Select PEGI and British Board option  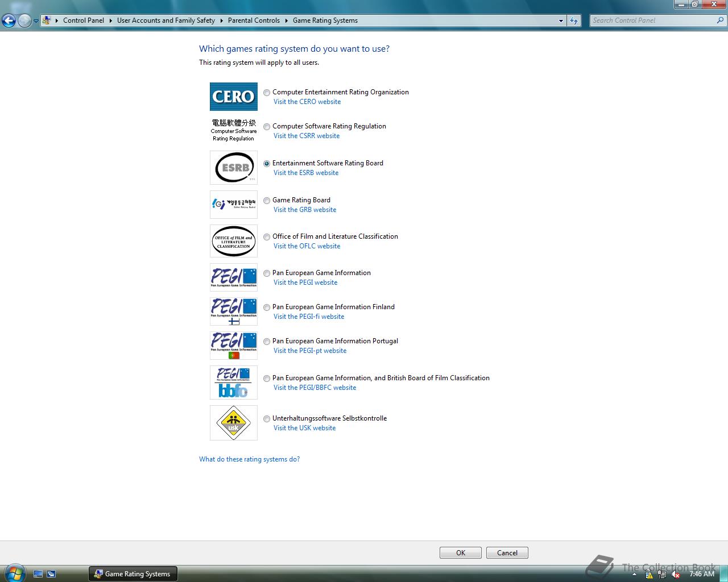267,379
